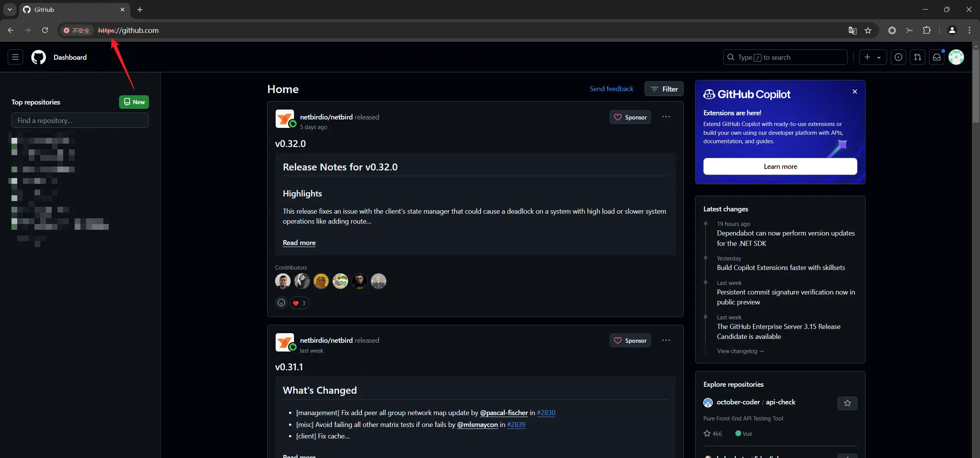Expand the netbirdio/netbird v0.32.0 more options
Screen dimensions: 980x458
[x=666, y=117]
